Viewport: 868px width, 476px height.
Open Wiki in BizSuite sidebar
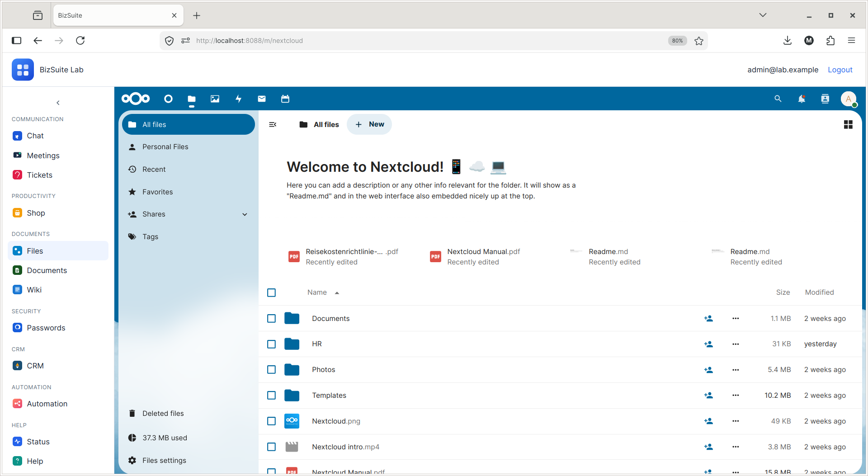point(58,290)
